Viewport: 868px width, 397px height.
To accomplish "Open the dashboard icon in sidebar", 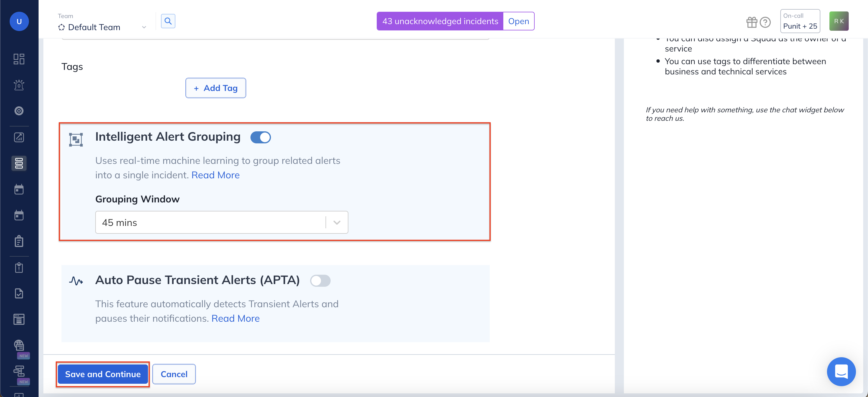I will [19, 59].
